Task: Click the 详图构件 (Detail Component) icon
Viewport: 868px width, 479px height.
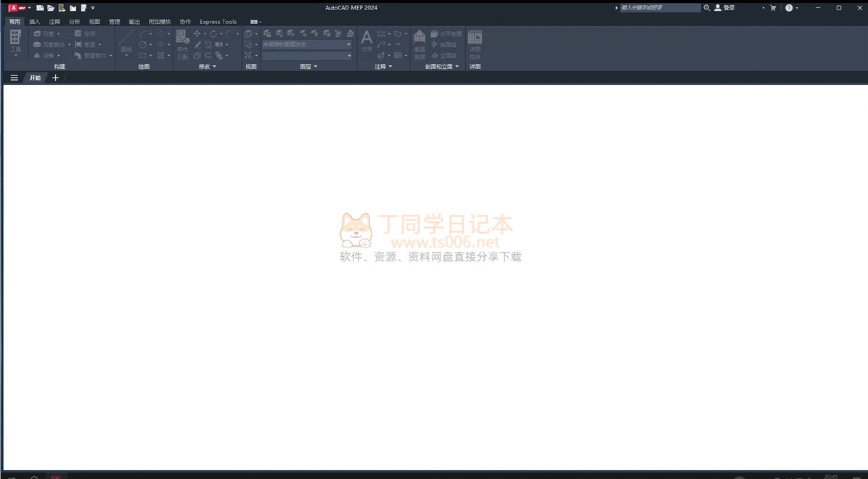Action: coord(475,44)
